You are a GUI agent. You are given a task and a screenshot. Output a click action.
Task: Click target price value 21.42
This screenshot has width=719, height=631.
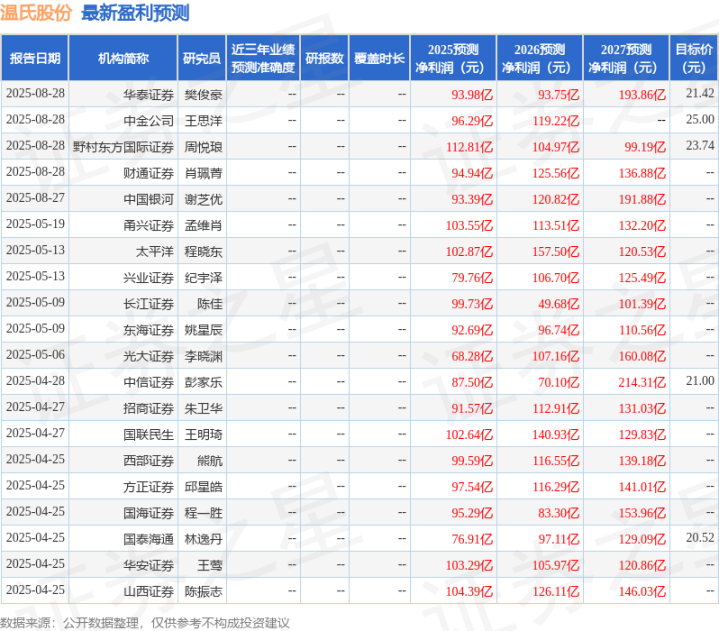point(700,94)
